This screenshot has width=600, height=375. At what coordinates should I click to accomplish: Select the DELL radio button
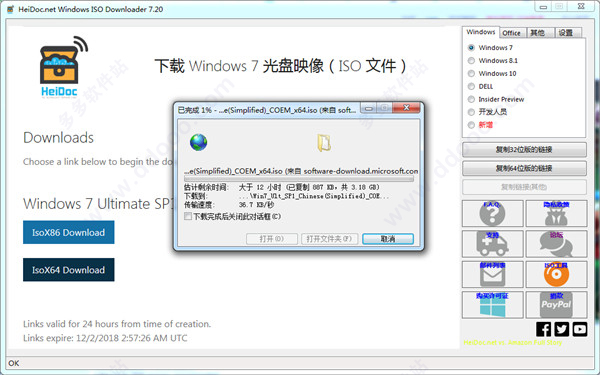click(x=471, y=86)
